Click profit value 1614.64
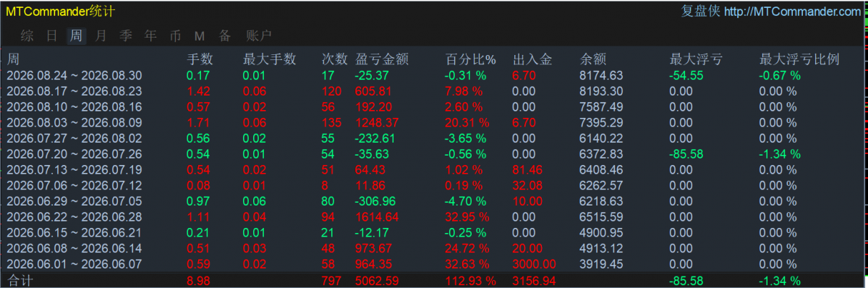Screen dimensions: 868x288 coord(377,217)
